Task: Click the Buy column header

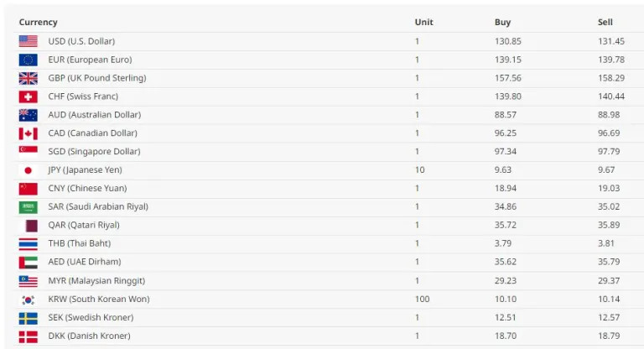Action: (503, 22)
